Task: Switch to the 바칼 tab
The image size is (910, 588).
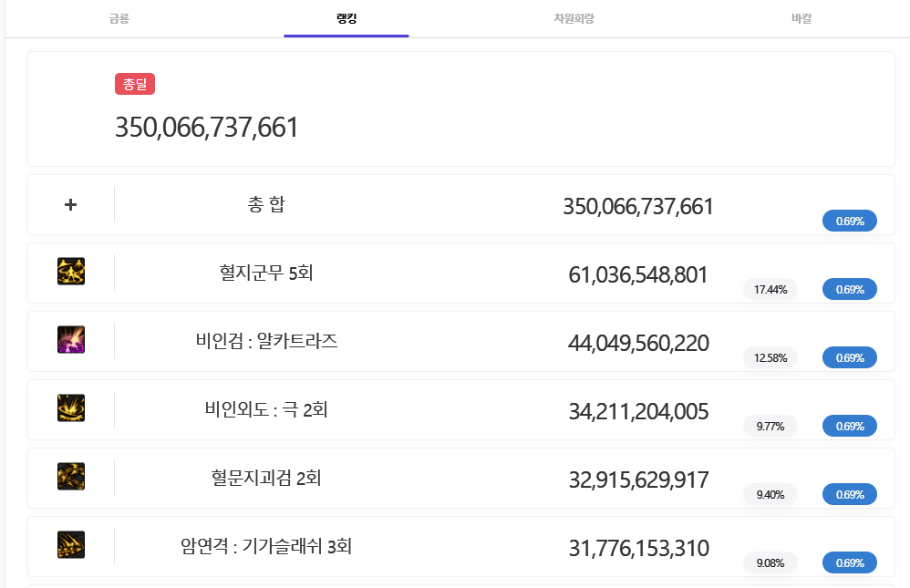Action: 801,18
